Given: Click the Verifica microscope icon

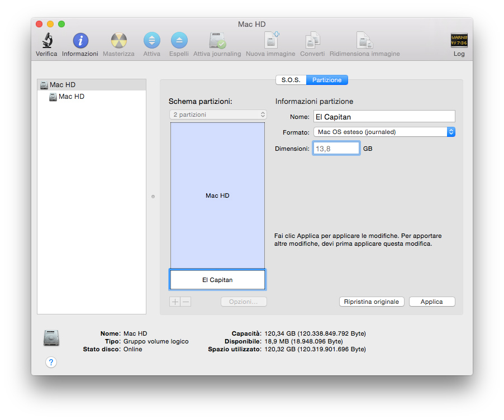Looking at the screenshot, I should [x=46, y=41].
